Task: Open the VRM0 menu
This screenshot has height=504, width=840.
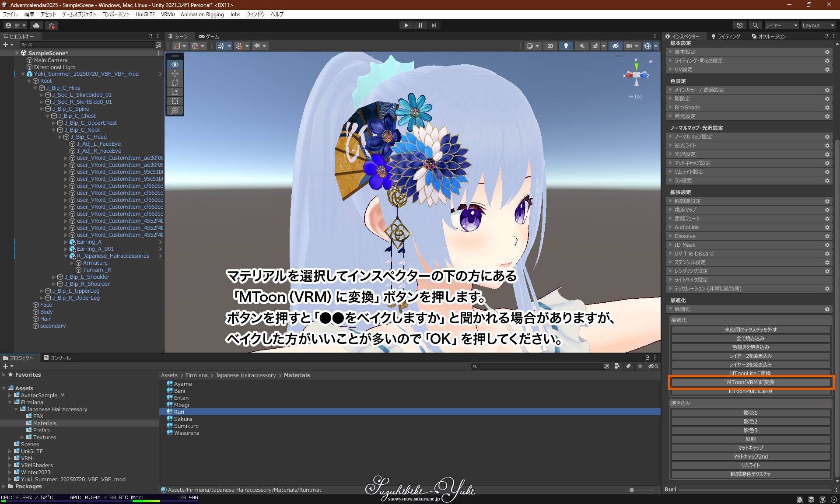Action: pyautogui.click(x=168, y=14)
